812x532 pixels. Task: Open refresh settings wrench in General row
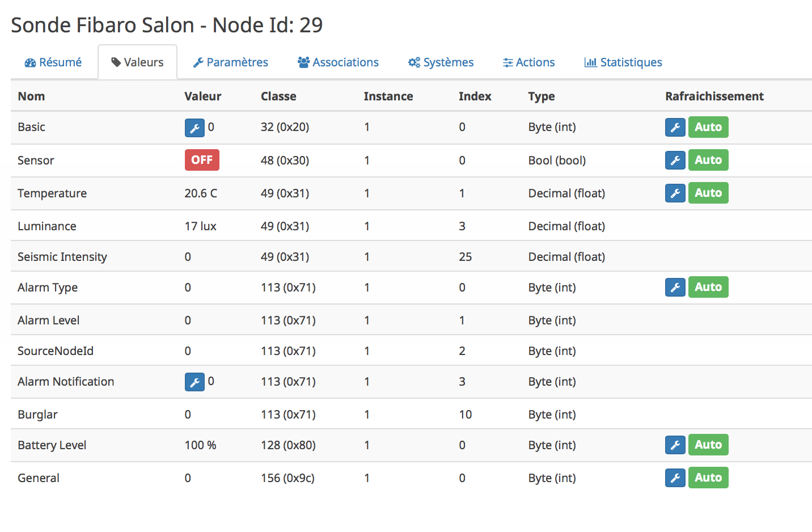pos(675,478)
